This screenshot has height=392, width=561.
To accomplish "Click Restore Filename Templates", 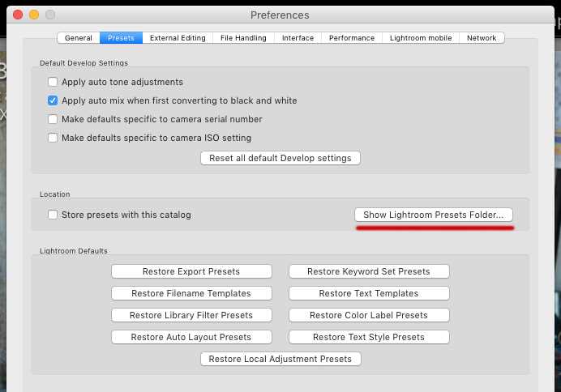I will (191, 293).
